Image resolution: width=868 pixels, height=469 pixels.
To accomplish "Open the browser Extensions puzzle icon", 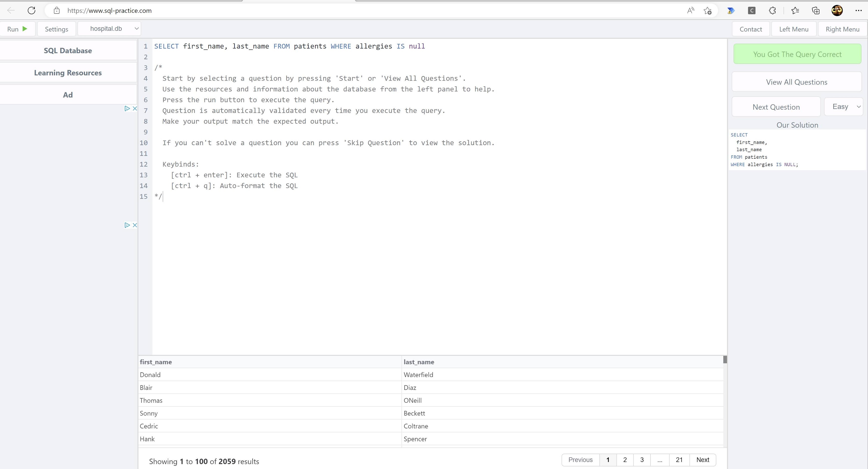I will click(x=772, y=11).
